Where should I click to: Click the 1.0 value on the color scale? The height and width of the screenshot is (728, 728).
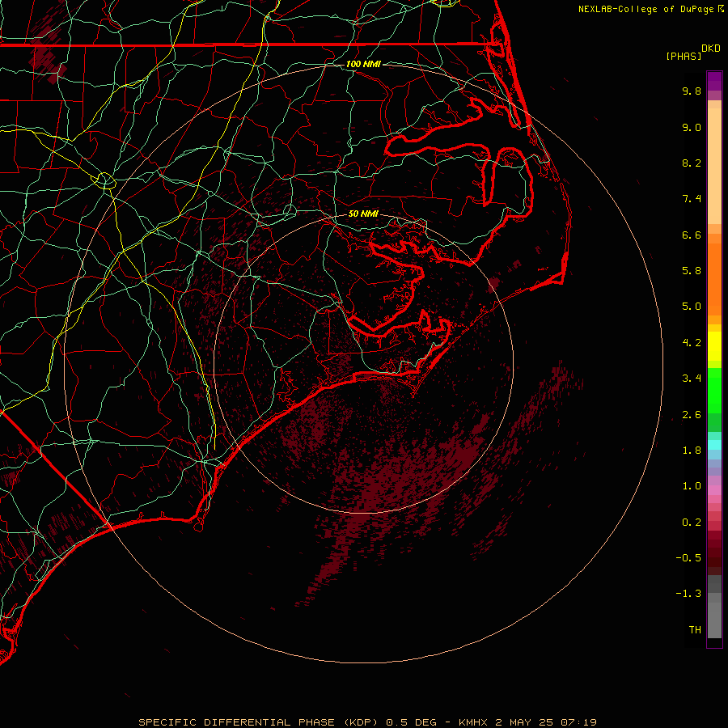(x=692, y=486)
